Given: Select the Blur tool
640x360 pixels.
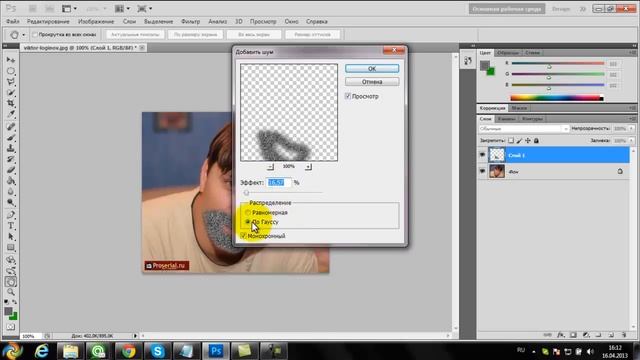Looking at the screenshot, I should coord(11,192).
